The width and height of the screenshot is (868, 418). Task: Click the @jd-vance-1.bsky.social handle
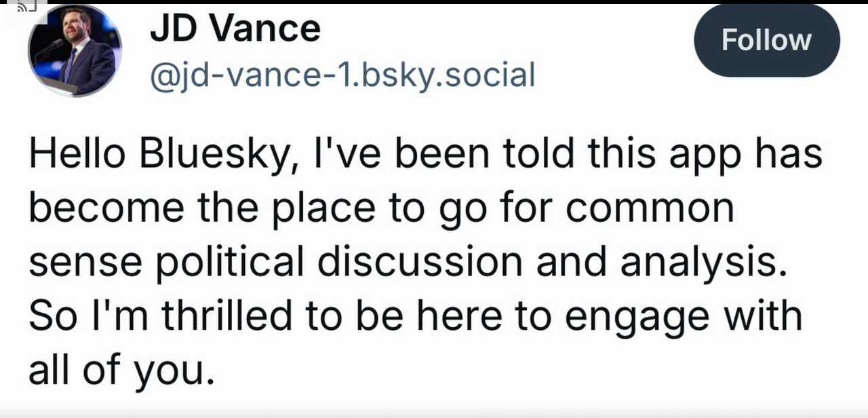(342, 75)
